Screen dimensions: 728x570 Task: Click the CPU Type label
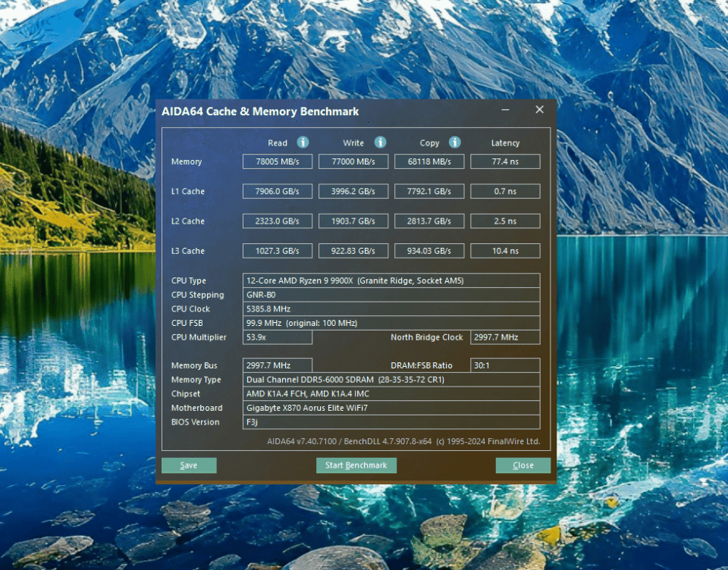pos(189,280)
